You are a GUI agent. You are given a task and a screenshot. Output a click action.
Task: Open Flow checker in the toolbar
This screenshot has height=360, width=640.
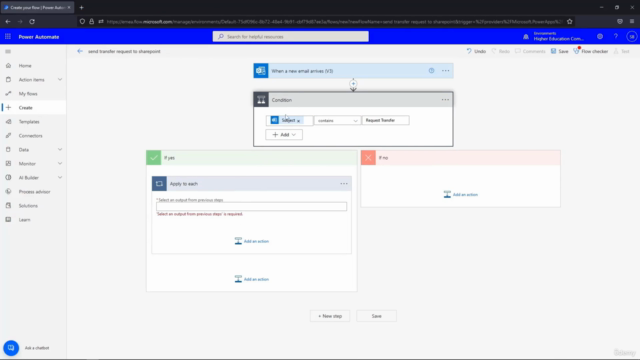tap(591, 51)
